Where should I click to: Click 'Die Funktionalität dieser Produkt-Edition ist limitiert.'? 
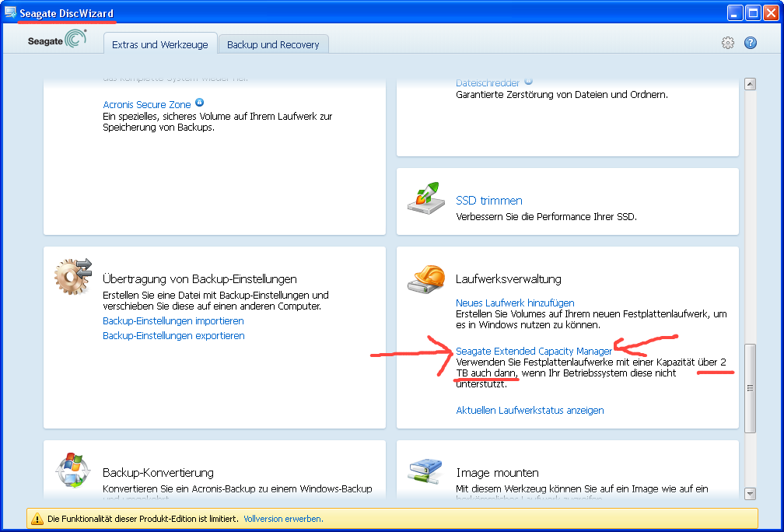pyautogui.click(x=143, y=519)
